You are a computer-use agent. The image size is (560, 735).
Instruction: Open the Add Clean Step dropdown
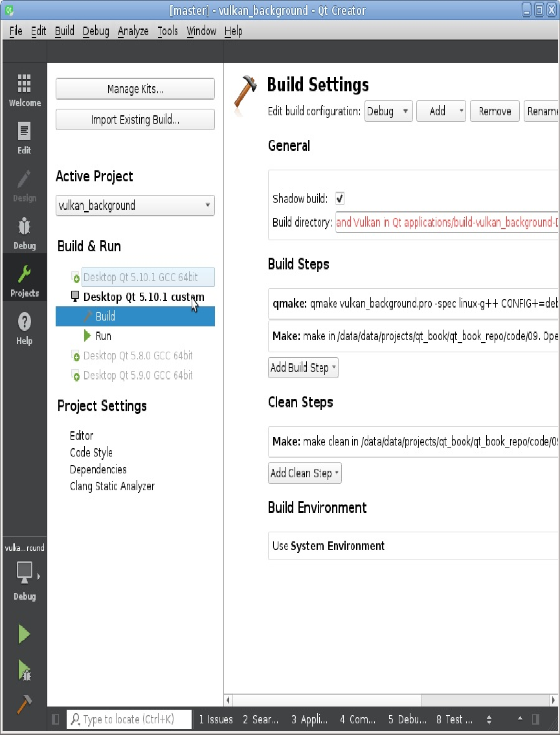(305, 473)
